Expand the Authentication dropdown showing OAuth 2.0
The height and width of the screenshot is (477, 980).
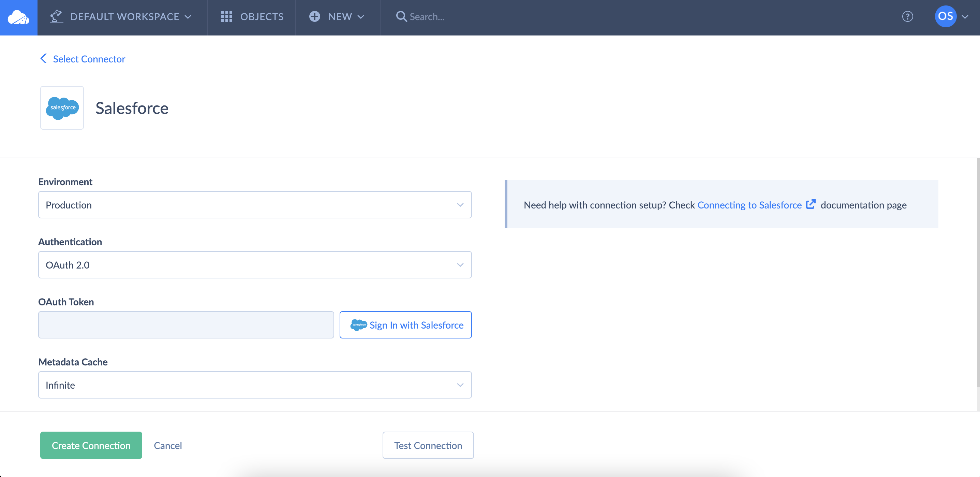point(254,264)
